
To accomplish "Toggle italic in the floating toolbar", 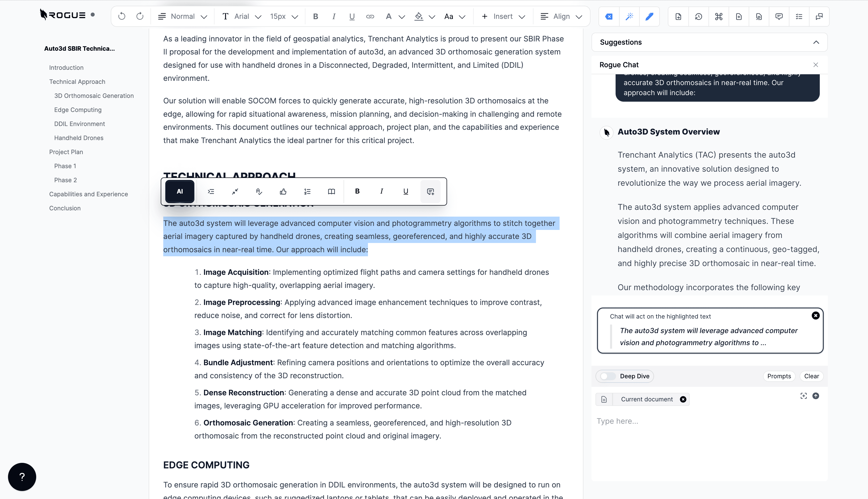I will [x=382, y=191].
